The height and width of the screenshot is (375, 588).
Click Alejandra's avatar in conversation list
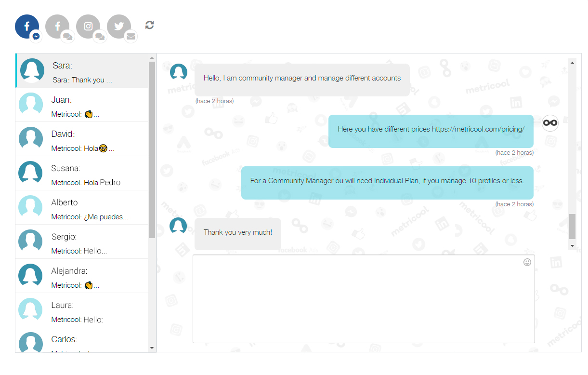(31, 276)
